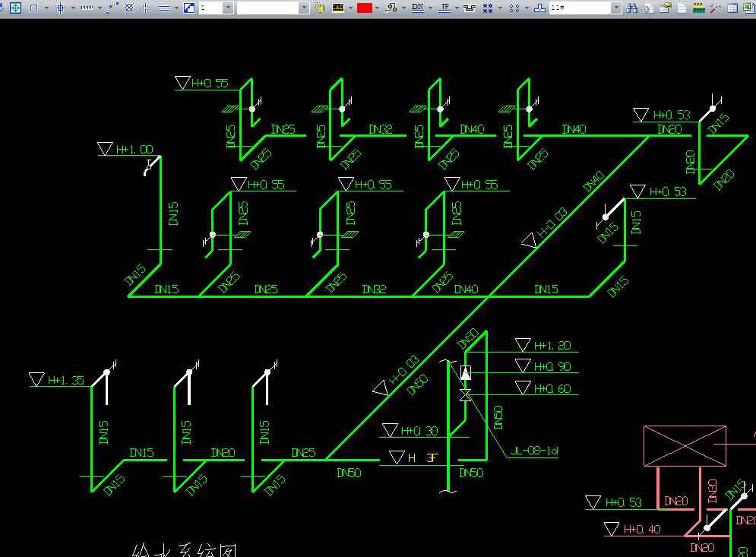Click the starburst intersection icon
The width and height of the screenshot is (756, 557).
[146, 8]
